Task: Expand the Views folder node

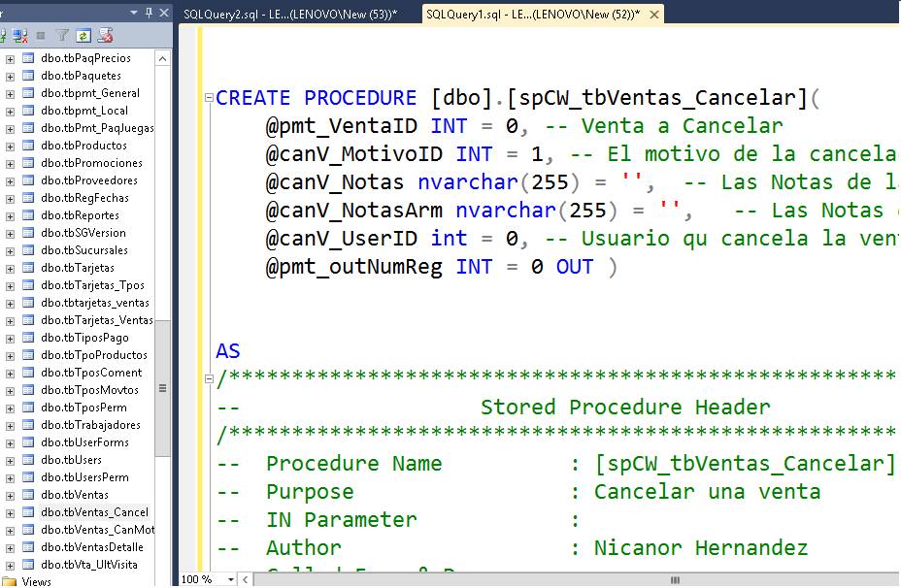Action: coord(10,581)
